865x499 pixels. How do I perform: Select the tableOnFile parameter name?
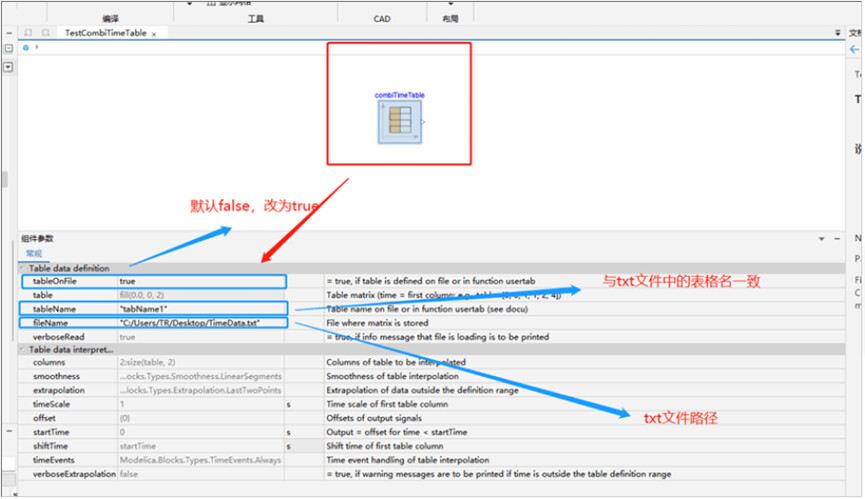click(x=55, y=282)
